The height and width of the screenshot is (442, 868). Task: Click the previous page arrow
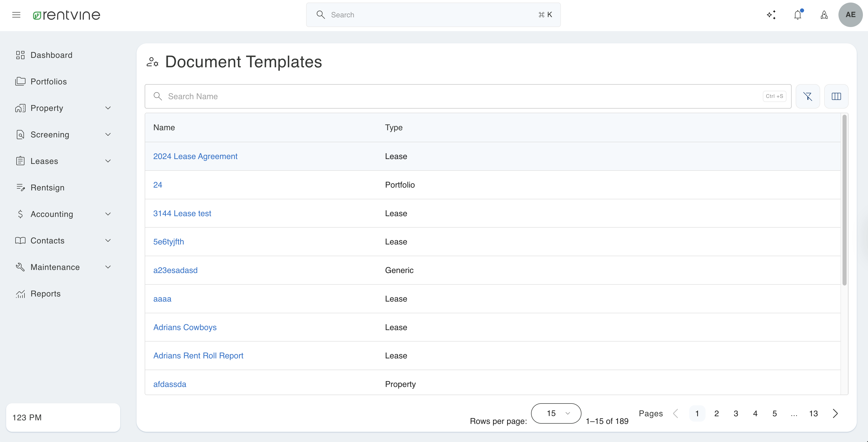(x=676, y=414)
